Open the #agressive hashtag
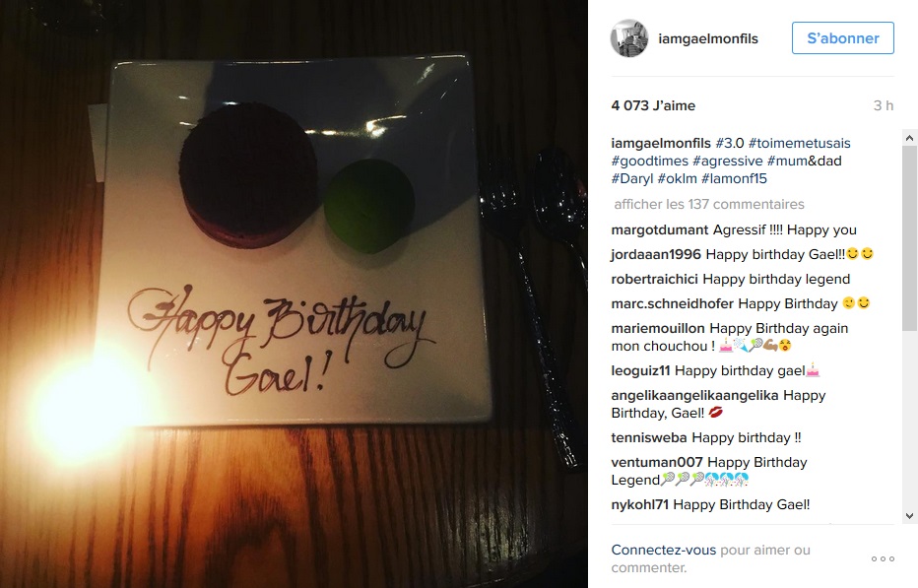 (x=728, y=162)
